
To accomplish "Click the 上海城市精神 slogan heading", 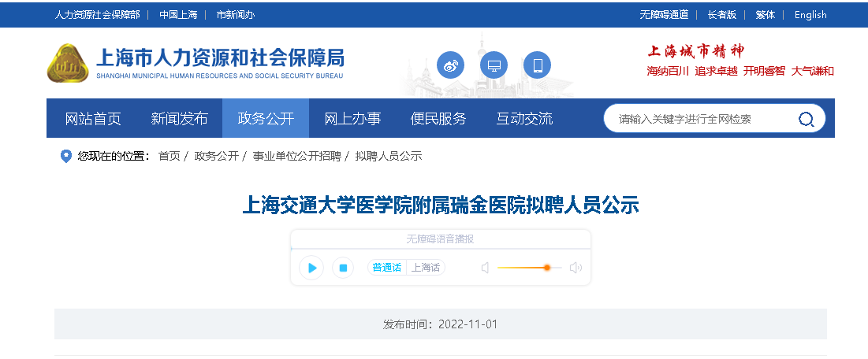I will pos(696,51).
